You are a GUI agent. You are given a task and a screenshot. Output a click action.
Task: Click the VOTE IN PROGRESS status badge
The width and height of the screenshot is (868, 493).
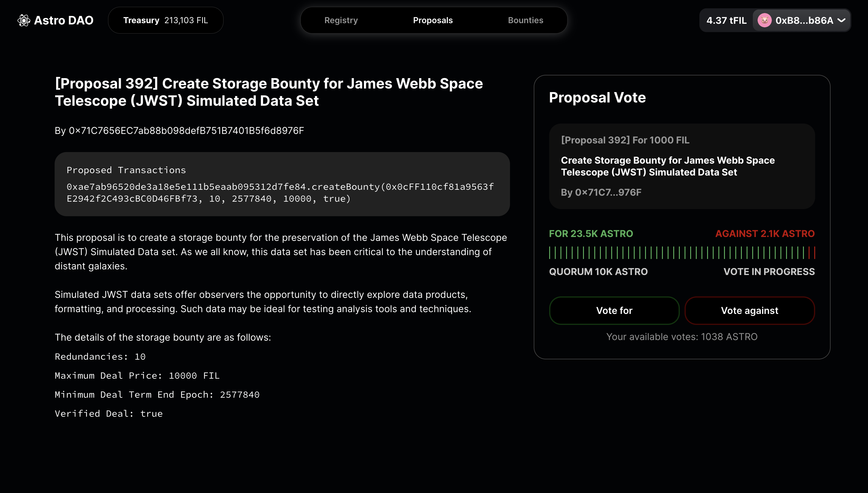[769, 271]
